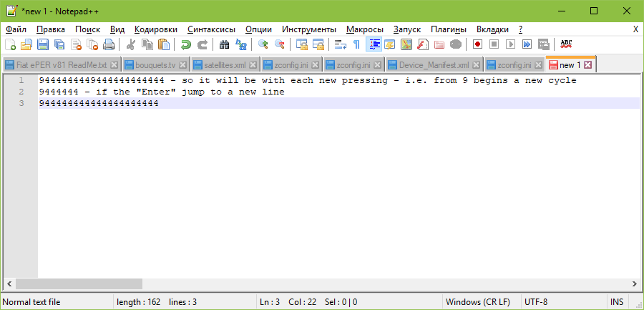Open Find with the binoculars icon
644x310 pixels.
click(224, 44)
